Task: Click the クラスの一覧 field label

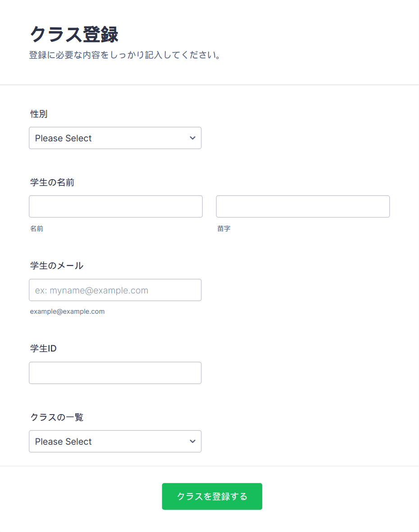Action: (x=57, y=417)
